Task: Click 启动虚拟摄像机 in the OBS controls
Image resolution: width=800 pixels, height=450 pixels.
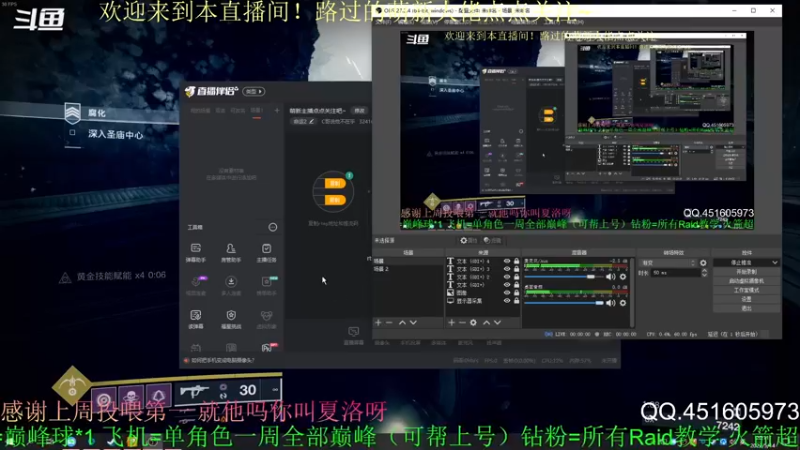Action: tap(746, 281)
